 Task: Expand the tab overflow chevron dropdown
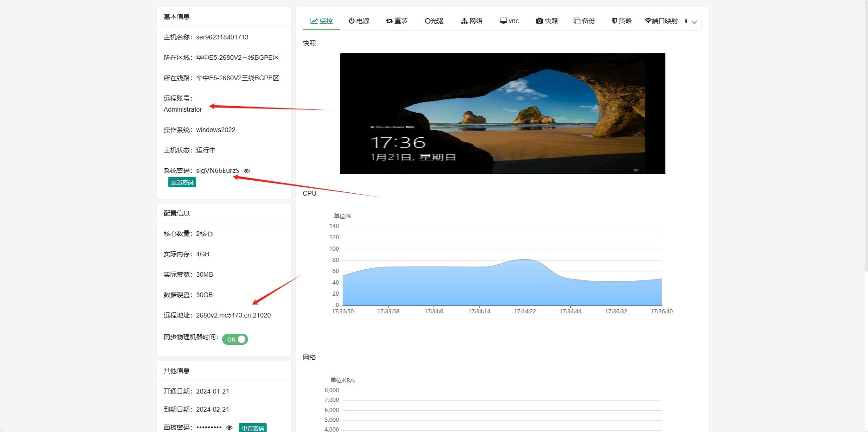(x=694, y=22)
